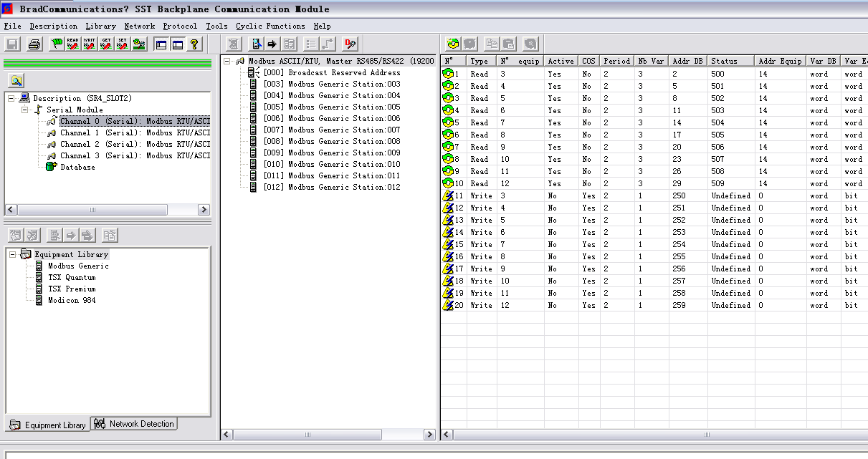Image resolution: width=868 pixels, height=459 pixels.
Task: Open the Protocol menu
Action: (x=180, y=26)
